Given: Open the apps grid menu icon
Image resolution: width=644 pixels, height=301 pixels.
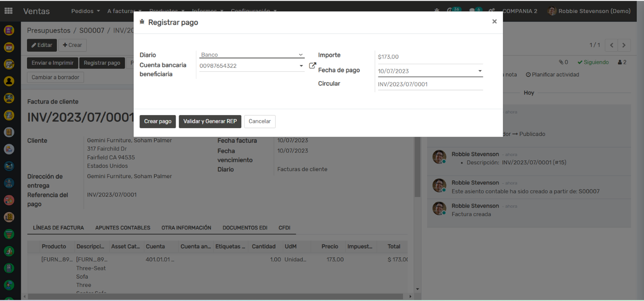Looking at the screenshot, I should (x=8, y=11).
